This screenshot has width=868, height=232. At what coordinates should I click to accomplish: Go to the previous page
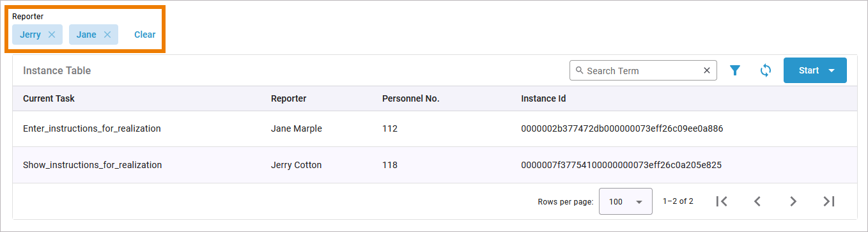point(757,201)
